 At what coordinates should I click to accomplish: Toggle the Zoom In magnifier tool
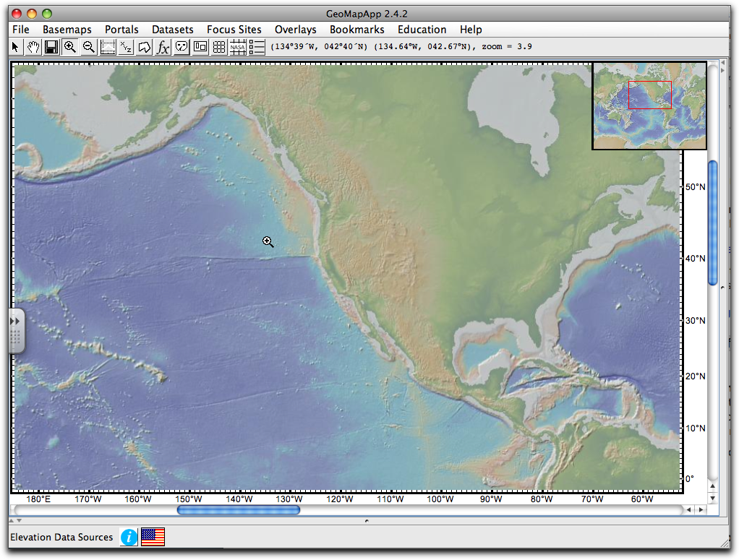coord(70,47)
